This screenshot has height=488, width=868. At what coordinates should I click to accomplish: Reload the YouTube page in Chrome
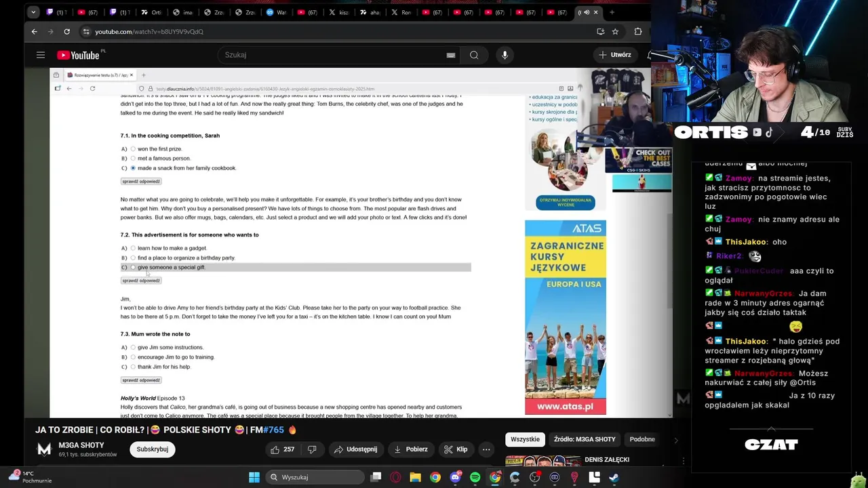(x=66, y=31)
